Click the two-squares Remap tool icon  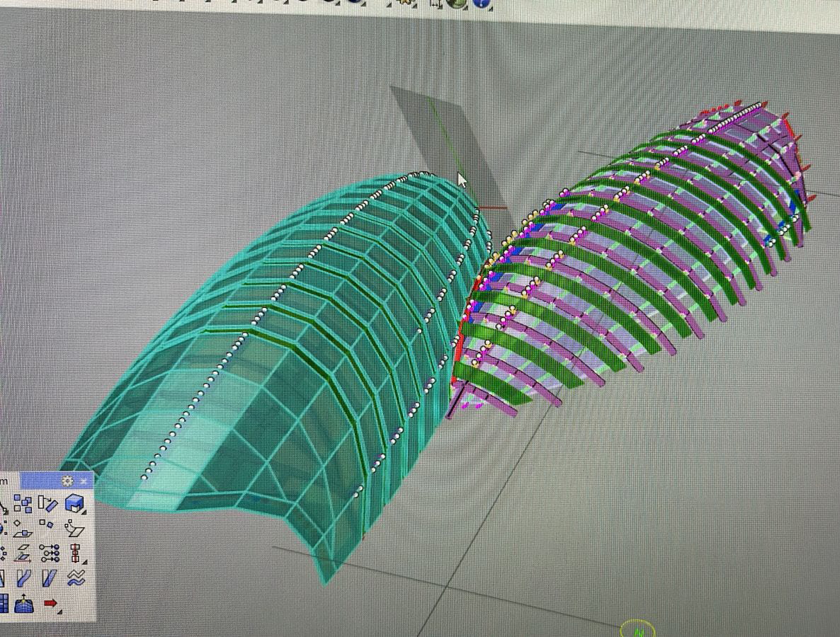(47, 525)
